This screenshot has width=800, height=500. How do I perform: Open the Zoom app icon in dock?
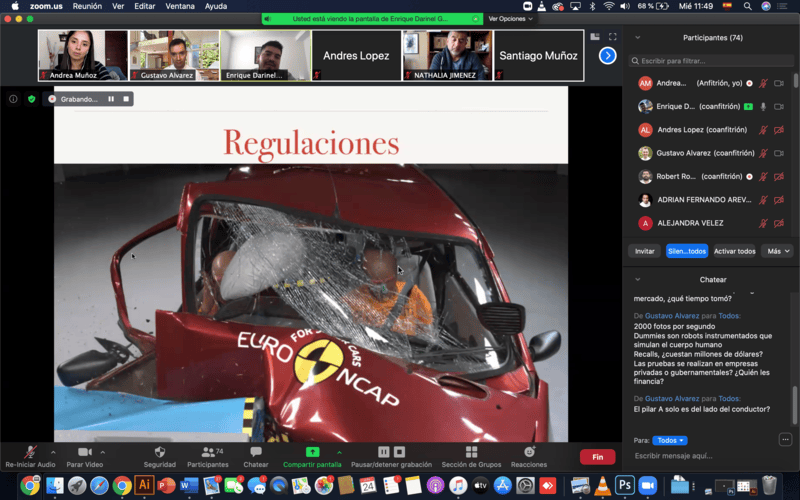(x=647, y=485)
